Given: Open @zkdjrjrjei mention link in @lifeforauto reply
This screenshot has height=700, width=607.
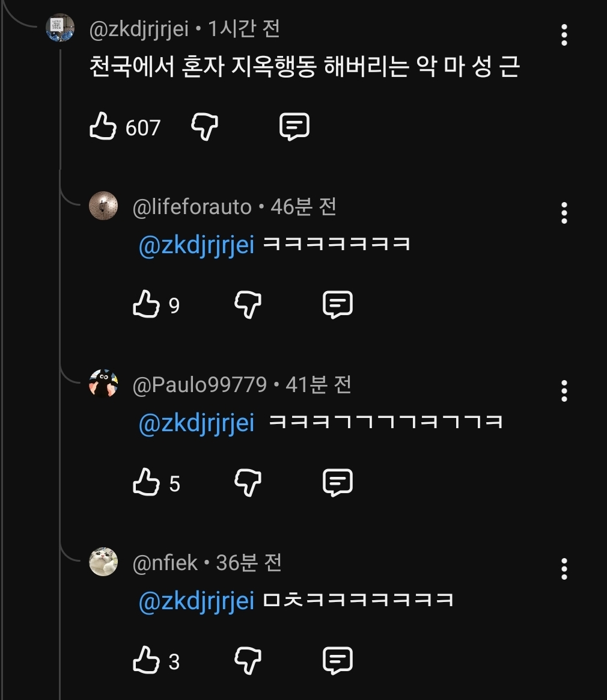Looking at the screenshot, I should [197, 245].
